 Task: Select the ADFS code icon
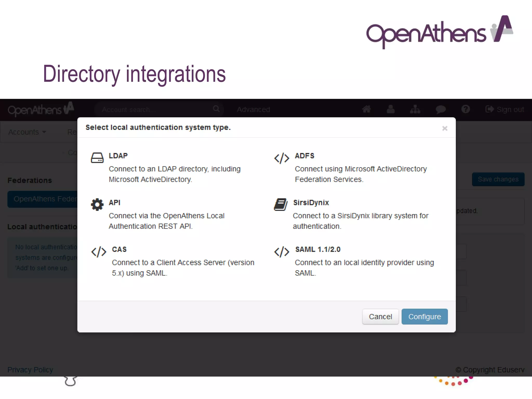[x=282, y=158]
